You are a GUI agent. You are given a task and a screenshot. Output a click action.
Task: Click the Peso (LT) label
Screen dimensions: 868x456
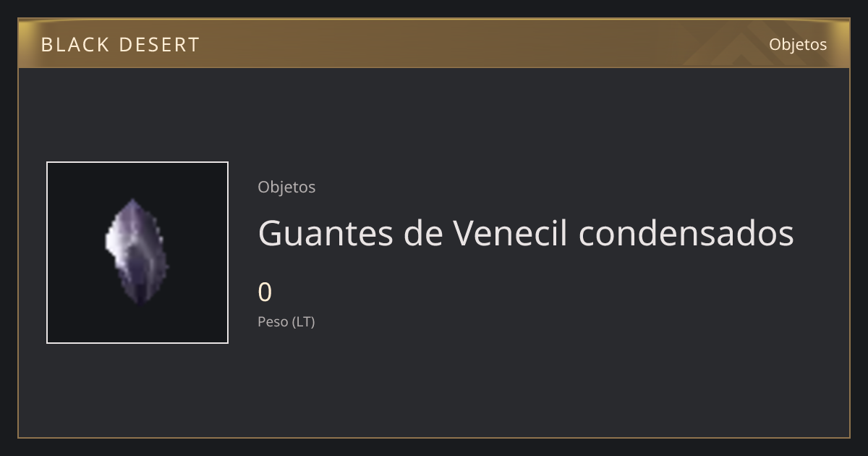click(x=286, y=322)
